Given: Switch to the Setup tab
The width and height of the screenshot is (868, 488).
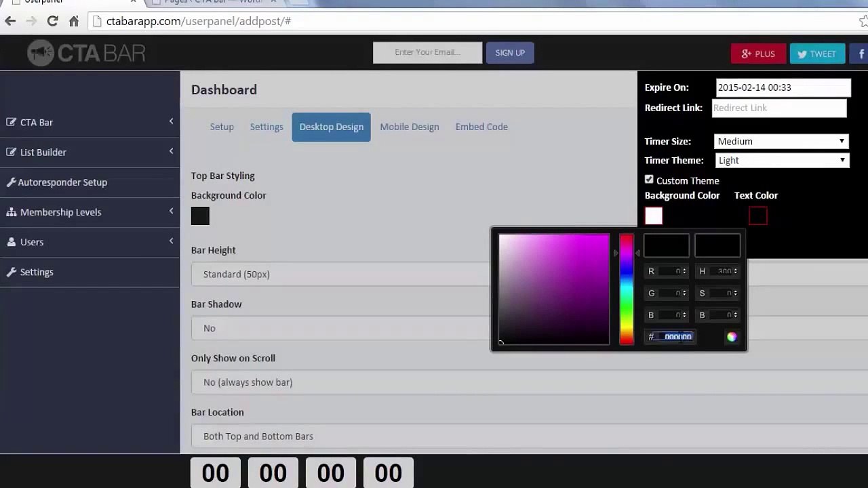Looking at the screenshot, I should (222, 127).
